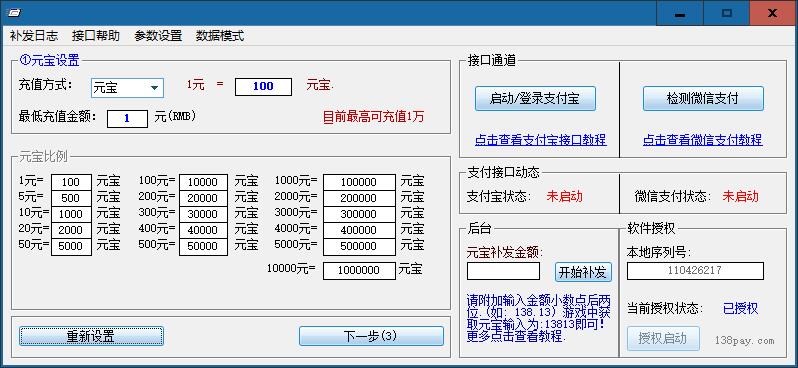Click the 10000元= ratio field showing 1000000
The width and height of the screenshot is (798, 368).
(x=359, y=271)
